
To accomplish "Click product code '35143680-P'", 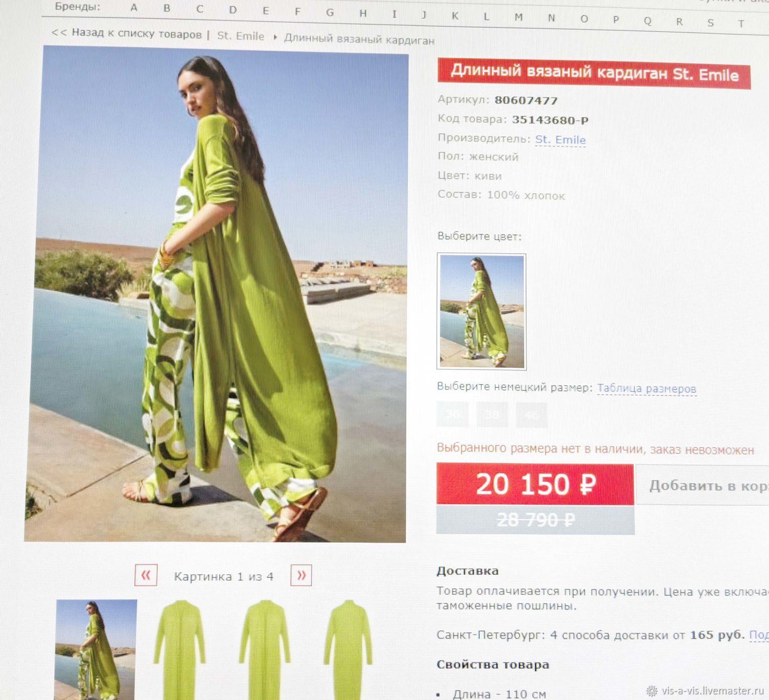I will 550,120.
